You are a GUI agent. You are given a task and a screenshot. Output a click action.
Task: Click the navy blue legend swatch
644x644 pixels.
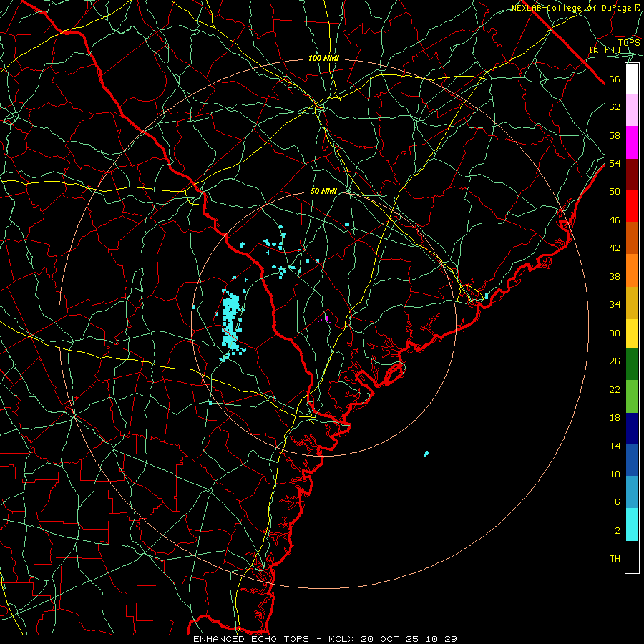pyautogui.click(x=632, y=429)
